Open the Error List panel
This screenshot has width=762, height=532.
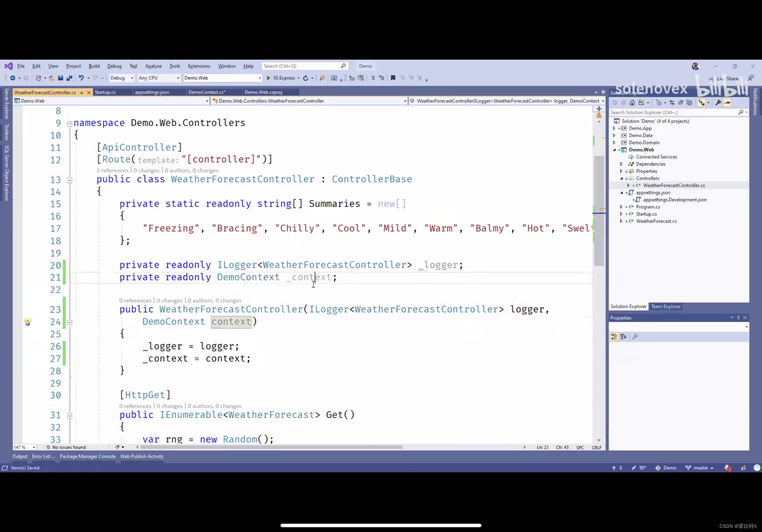(43, 456)
